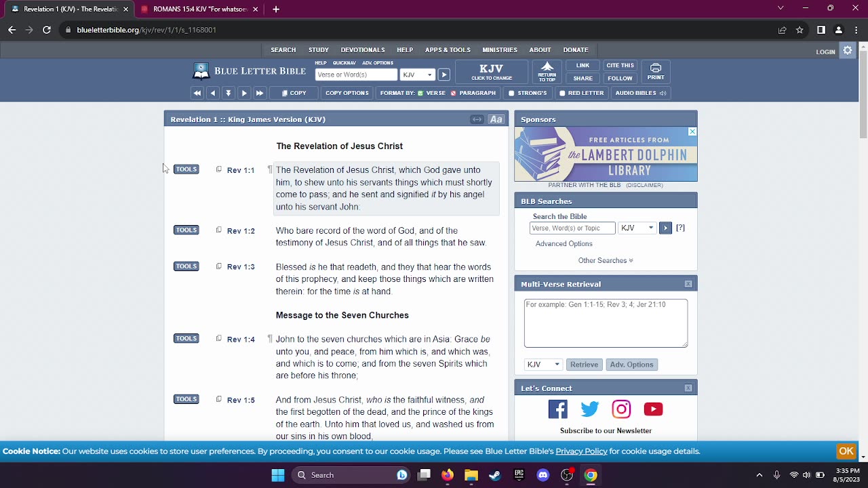Go to previous chapter arrow button
This screenshot has height=488, width=868.
(213, 93)
